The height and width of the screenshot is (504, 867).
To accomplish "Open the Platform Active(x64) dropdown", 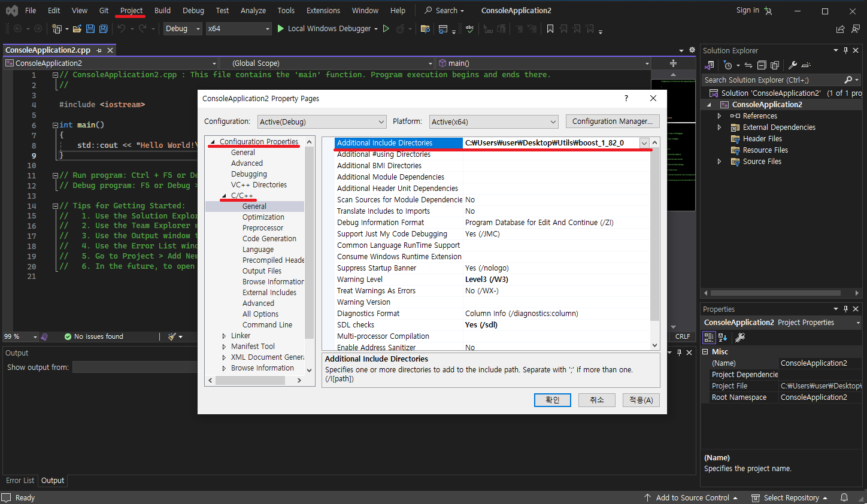I will [x=495, y=122].
